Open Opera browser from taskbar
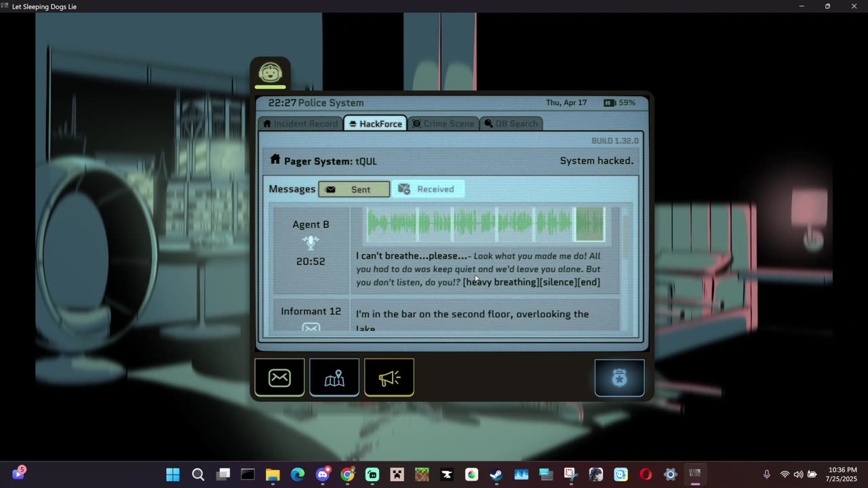The height and width of the screenshot is (488, 868). 646,474
